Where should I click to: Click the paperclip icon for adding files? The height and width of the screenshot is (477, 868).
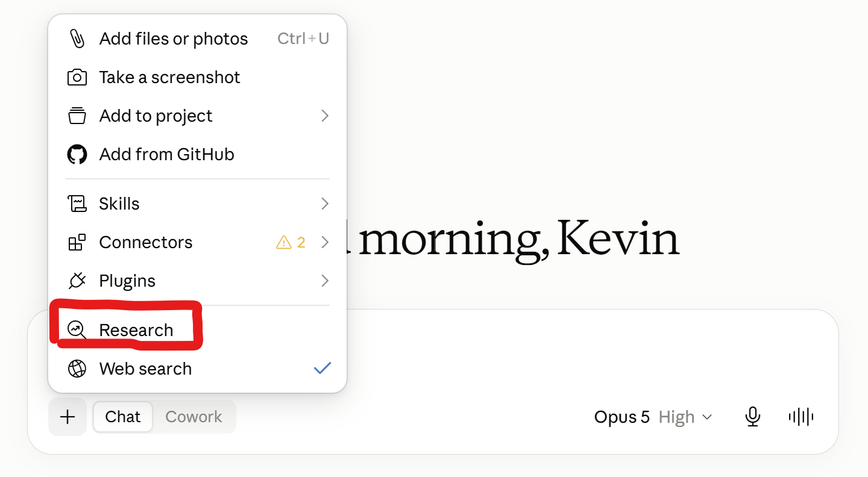[77, 39]
